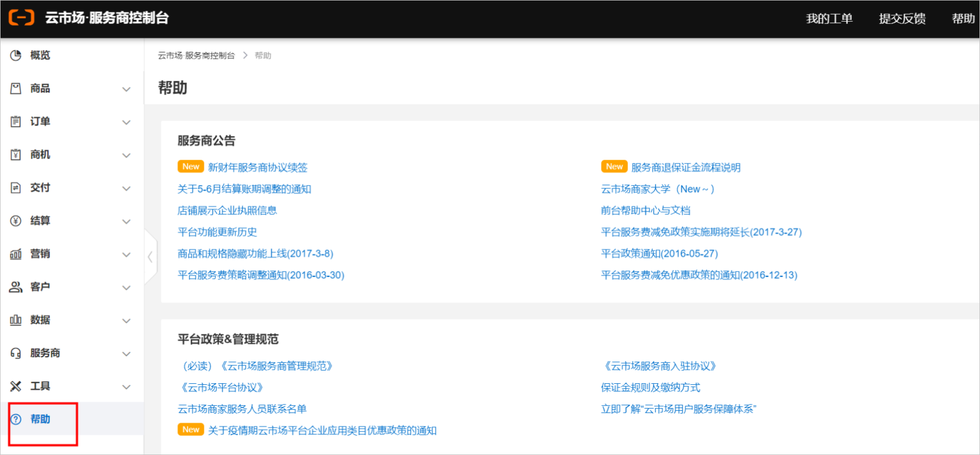Click the 平台政策&管理规范 section heading
The height and width of the screenshot is (455, 980).
tap(228, 339)
